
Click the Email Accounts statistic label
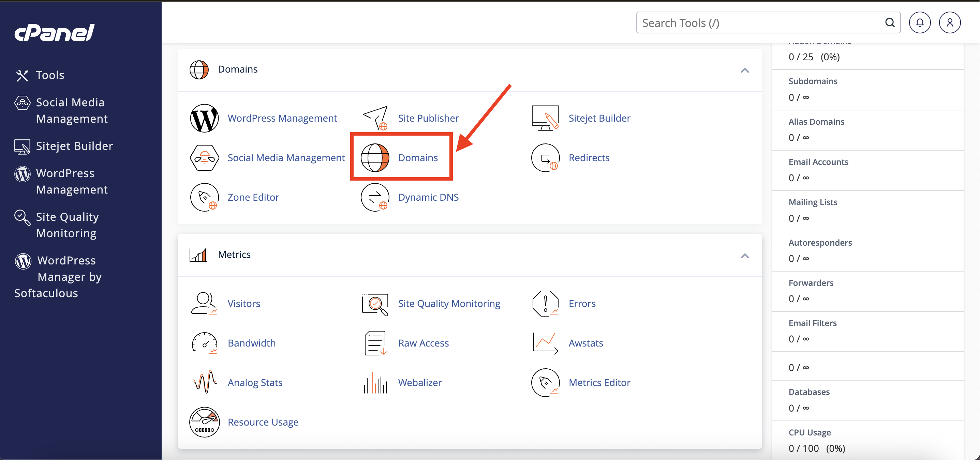point(818,162)
